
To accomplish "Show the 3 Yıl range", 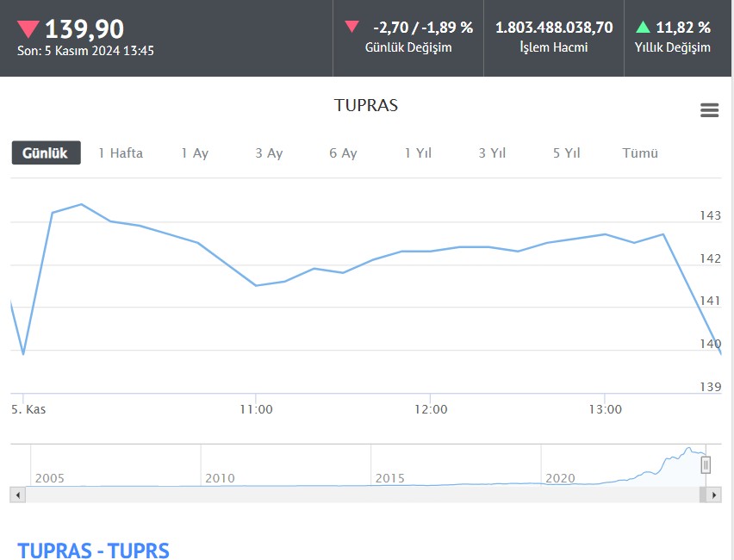I will tap(492, 153).
